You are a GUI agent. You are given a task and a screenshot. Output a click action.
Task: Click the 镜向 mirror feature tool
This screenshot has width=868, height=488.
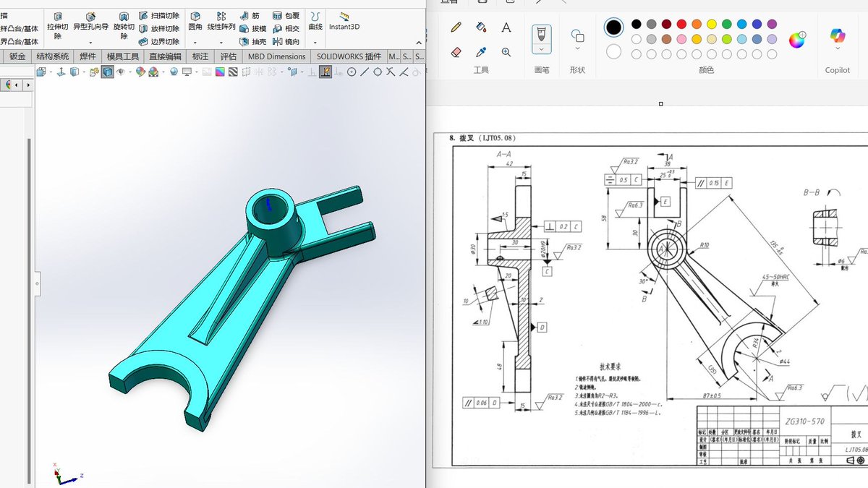click(286, 41)
